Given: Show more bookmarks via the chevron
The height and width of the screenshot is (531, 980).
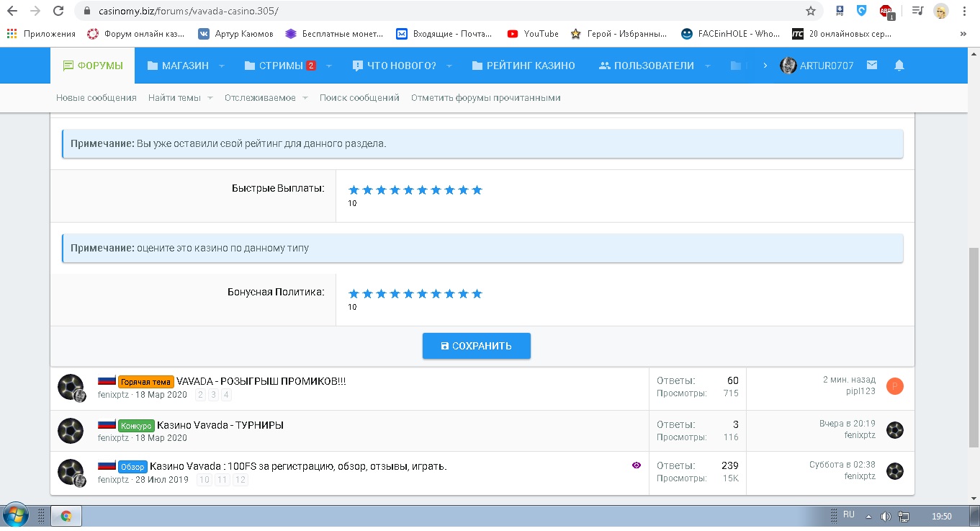Looking at the screenshot, I should 963,33.
